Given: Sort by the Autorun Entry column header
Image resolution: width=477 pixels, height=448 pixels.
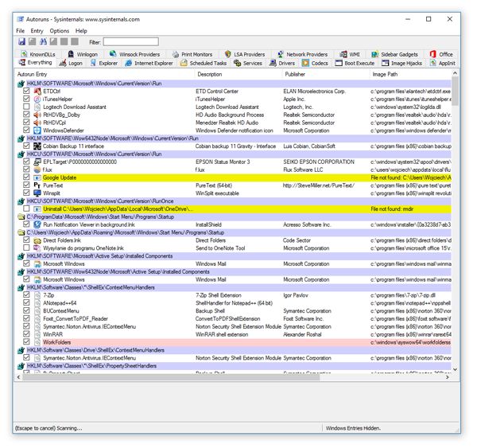Looking at the screenshot, I should tap(104, 74).
